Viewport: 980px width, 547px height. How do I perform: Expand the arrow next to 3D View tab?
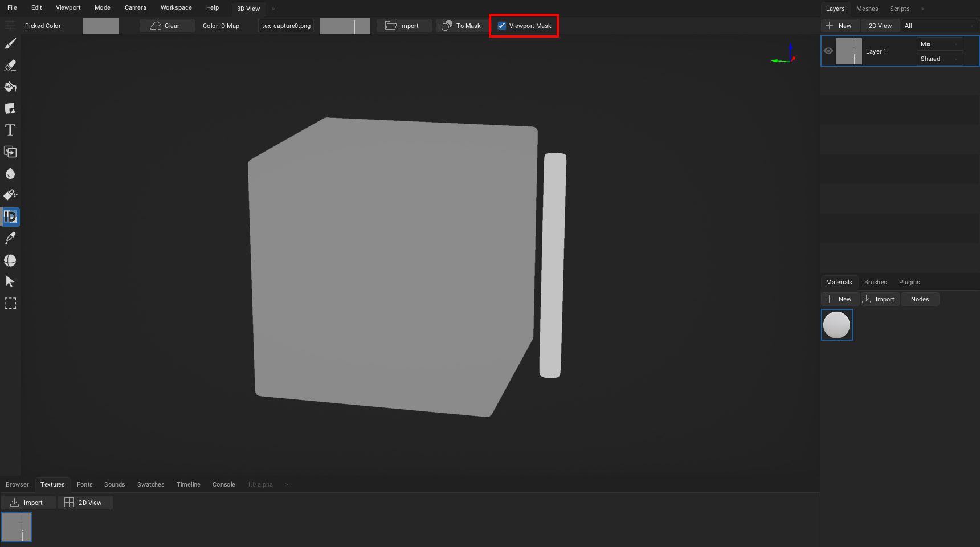click(x=273, y=9)
